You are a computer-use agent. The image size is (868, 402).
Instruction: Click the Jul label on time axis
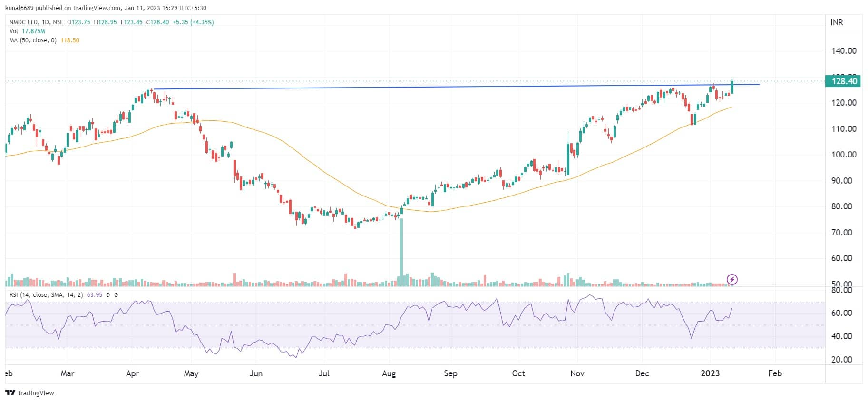pyautogui.click(x=324, y=373)
